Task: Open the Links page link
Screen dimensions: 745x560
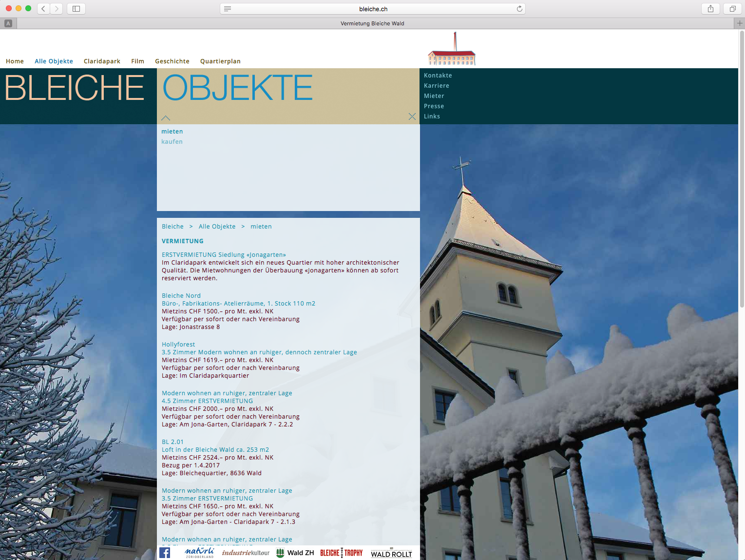Action: pos(432,116)
